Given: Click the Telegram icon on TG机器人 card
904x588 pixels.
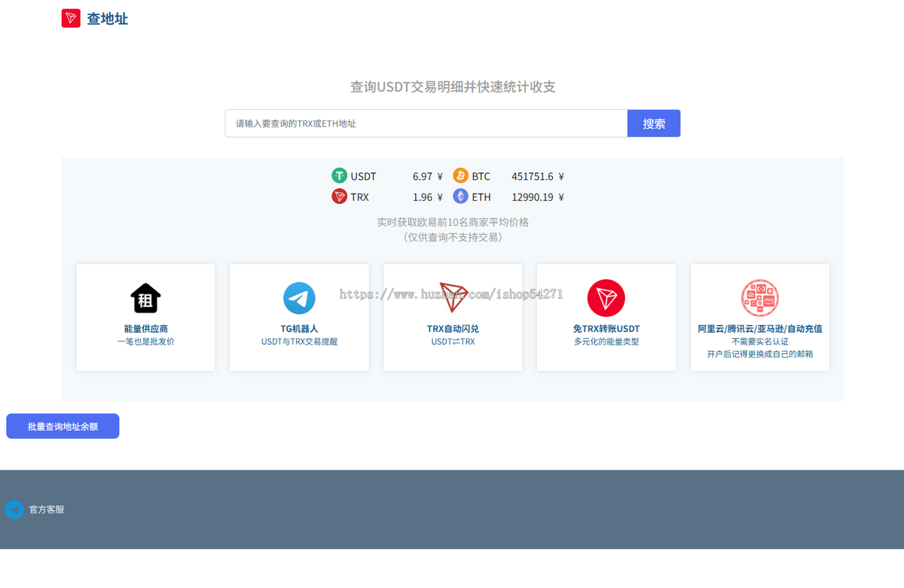Looking at the screenshot, I should pyautogui.click(x=299, y=298).
